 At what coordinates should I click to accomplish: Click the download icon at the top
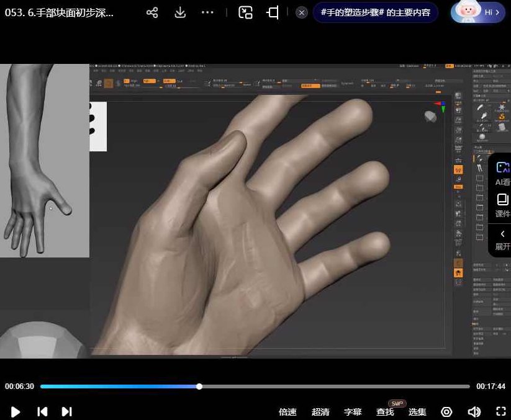click(x=179, y=12)
